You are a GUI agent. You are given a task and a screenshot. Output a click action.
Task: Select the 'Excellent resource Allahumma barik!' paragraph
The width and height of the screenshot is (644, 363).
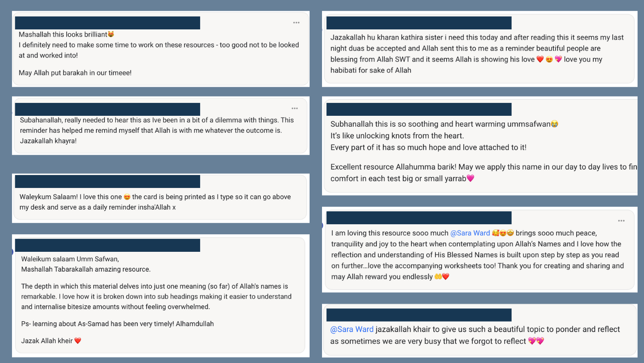point(483,173)
